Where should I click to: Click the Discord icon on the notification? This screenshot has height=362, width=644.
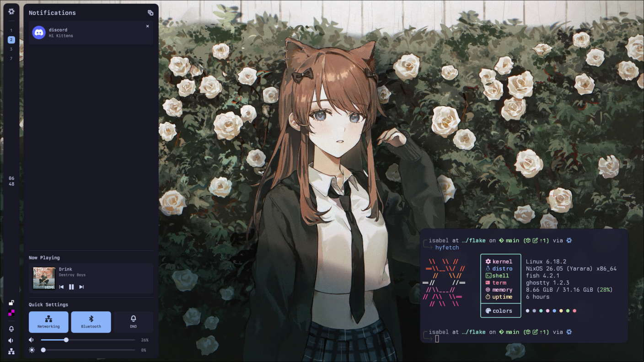(38, 32)
